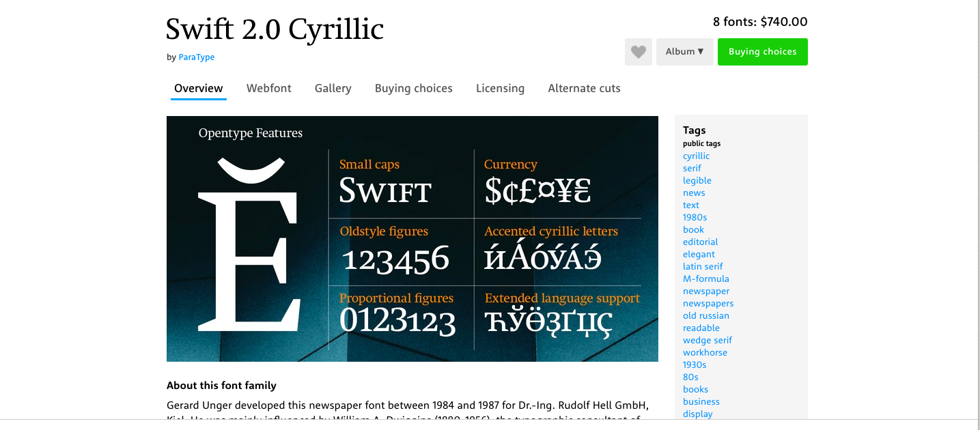Select the business tag
Viewport: 980px width, 430px height.
pyautogui.click(x=701, y=402)
